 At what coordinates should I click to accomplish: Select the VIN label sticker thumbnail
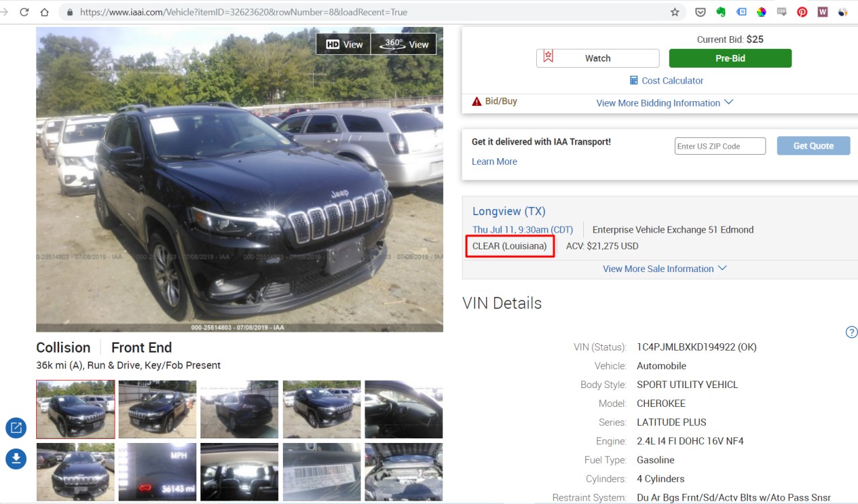point(322,472)
